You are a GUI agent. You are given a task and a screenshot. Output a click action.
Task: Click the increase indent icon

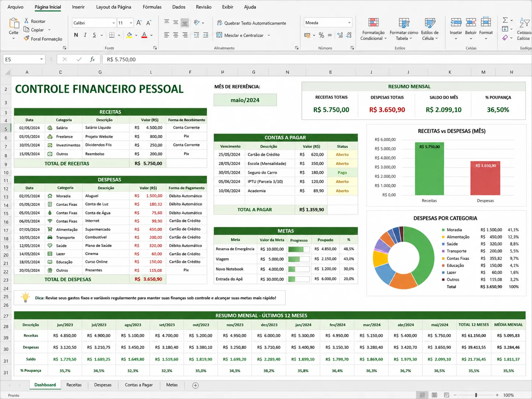(x=206, y=35)
